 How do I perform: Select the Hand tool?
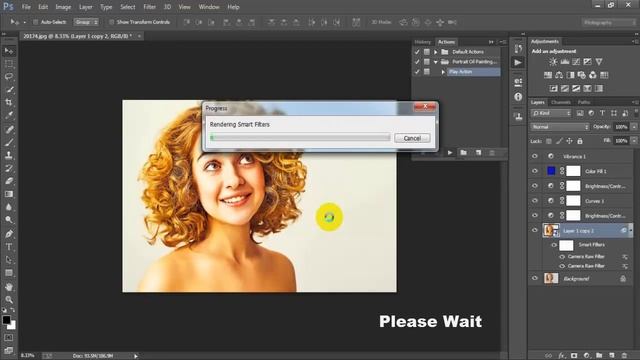coord(9,287)
